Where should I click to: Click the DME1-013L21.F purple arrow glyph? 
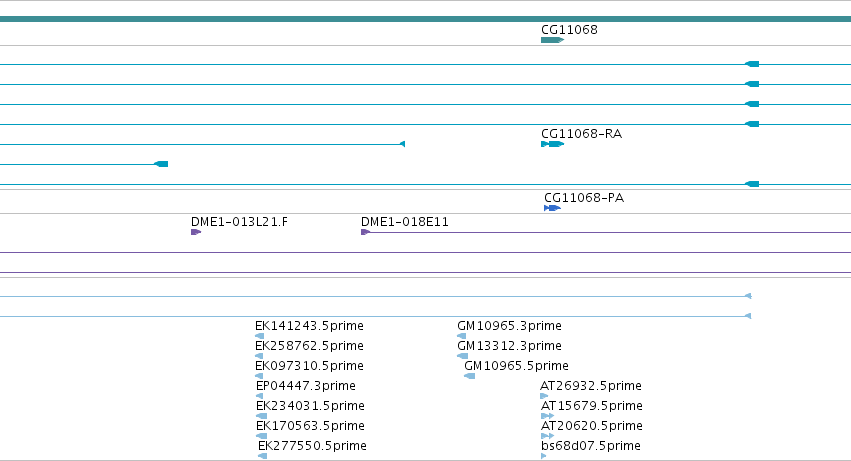pos(196,232)
